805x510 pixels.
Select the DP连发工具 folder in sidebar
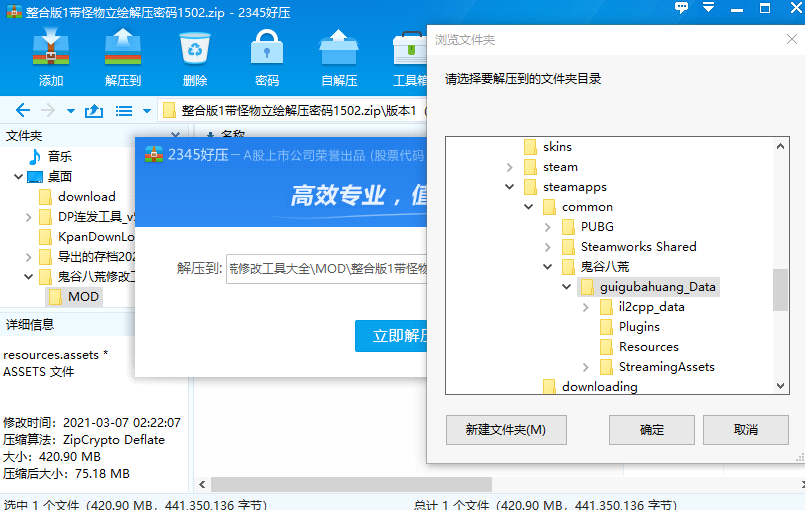[x=87, y=217]
